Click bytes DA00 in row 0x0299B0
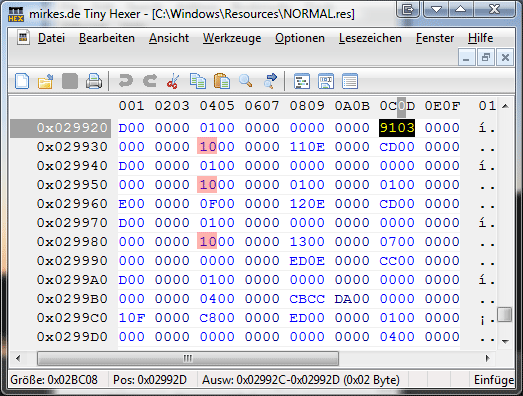 pos(352,299)
